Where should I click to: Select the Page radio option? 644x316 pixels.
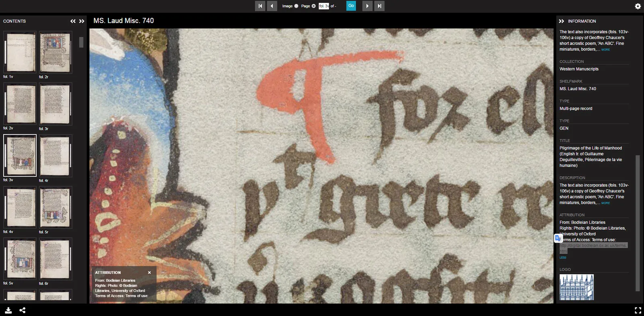[x=314, y=6]
